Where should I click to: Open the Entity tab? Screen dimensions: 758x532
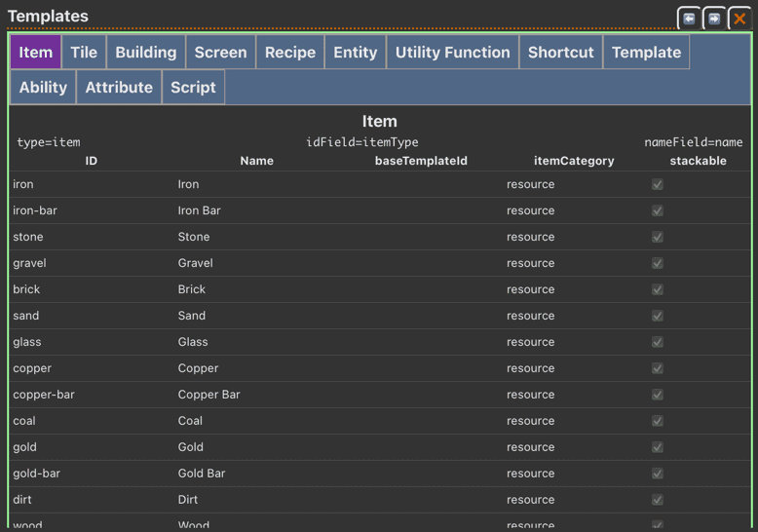point(355,53)
